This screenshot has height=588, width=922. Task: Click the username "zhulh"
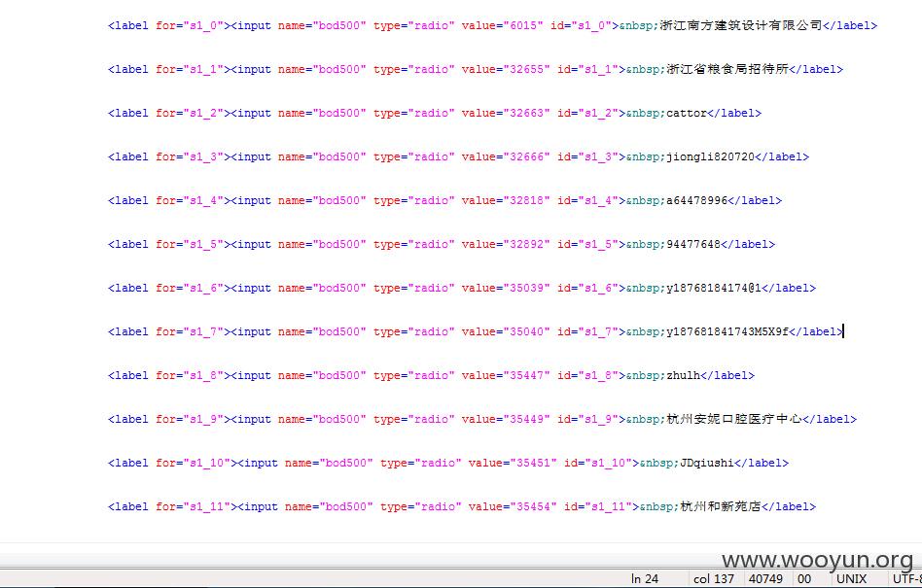coord(684,376)
